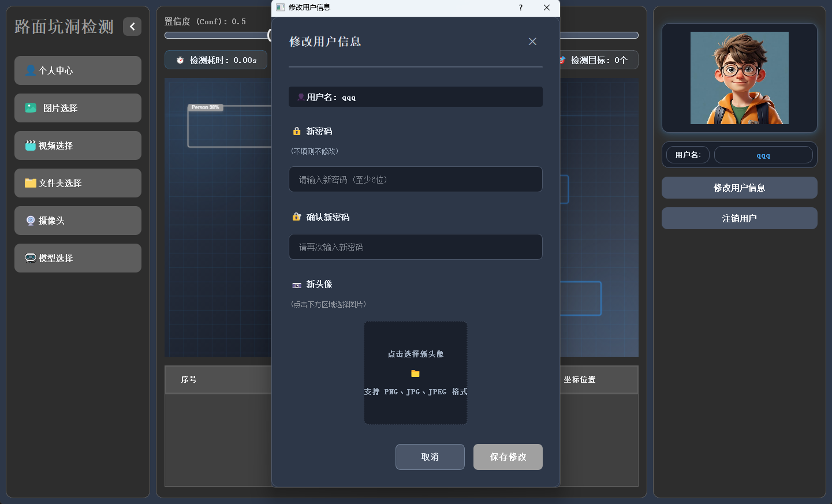The height and width of the screenshot is (504, 832).
Task: Click the lock icon beside 新密码
Action: coord(297,131)
